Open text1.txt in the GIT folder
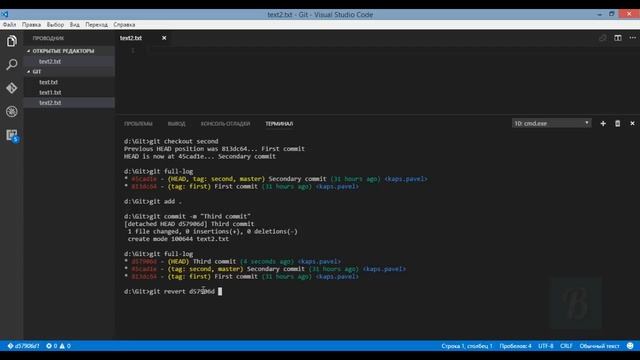 pos(69,92)
